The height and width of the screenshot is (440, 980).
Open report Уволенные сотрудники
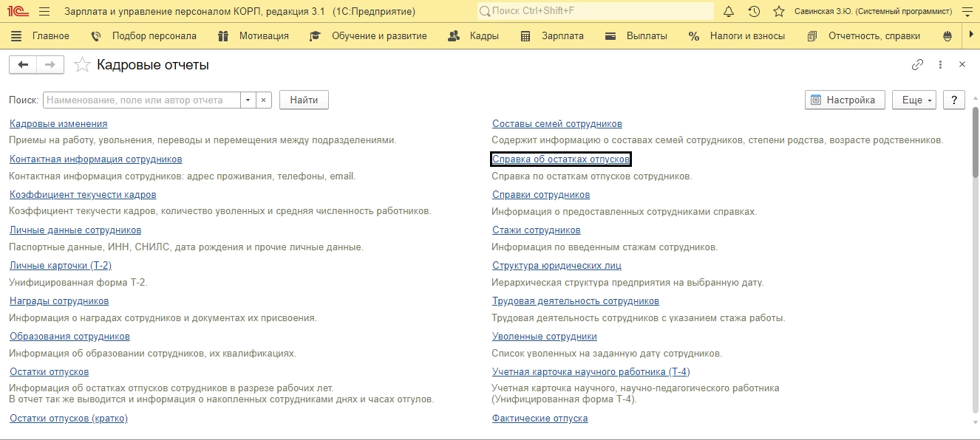click(545, 337)
